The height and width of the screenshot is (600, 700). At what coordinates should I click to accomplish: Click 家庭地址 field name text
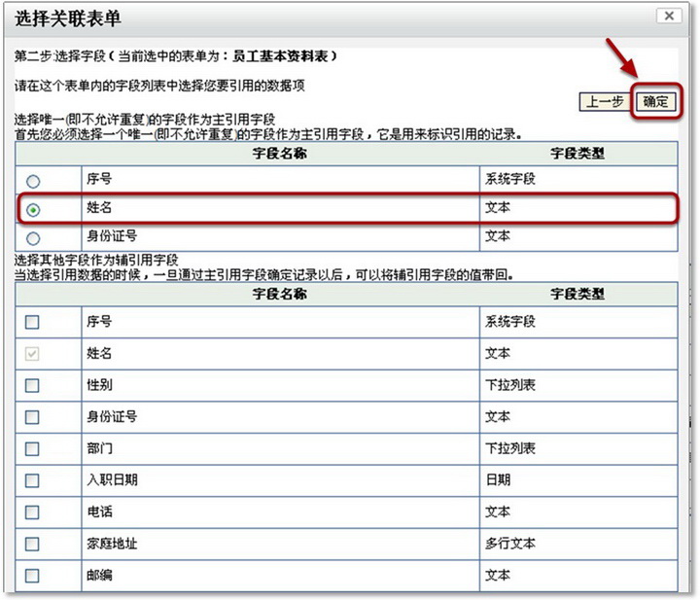112,544
